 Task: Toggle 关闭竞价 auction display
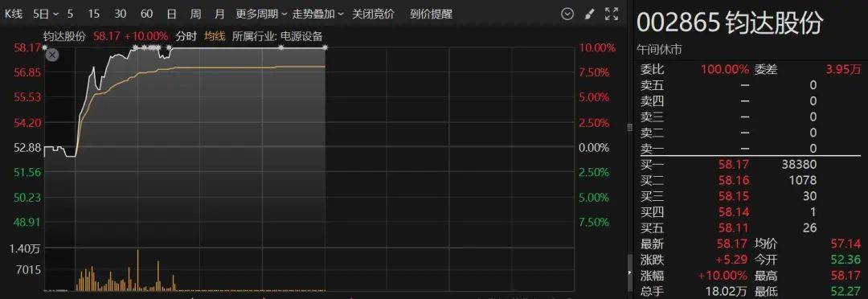tap(373, 14)
